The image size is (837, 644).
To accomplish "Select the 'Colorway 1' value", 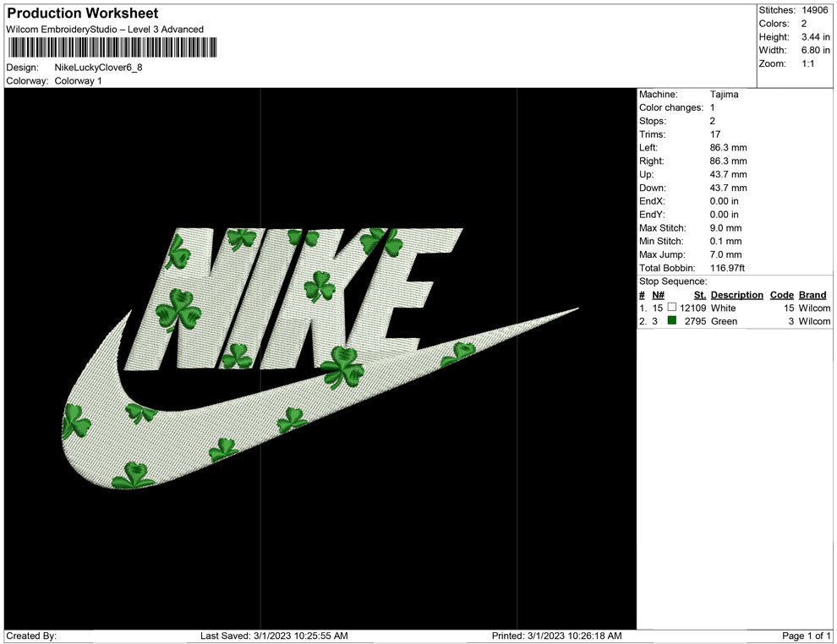I will point(78,80).
